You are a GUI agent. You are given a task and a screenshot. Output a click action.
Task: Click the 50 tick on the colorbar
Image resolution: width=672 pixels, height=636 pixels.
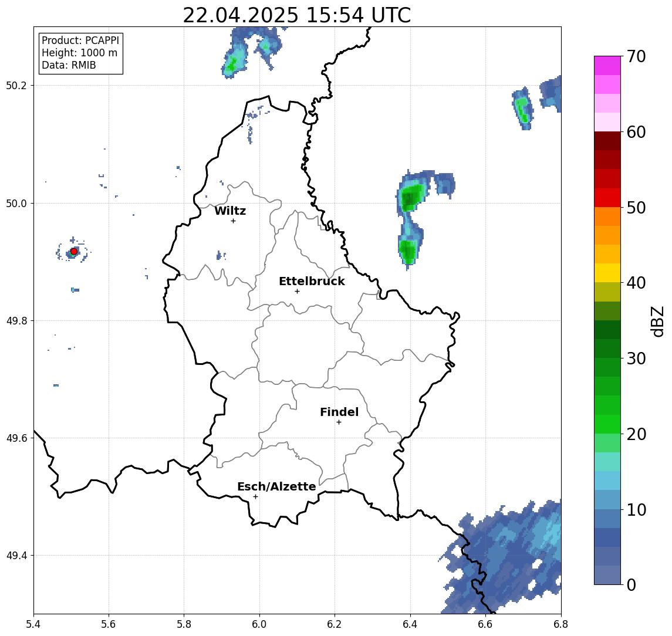pyautogui.click(x=636, y=208)
